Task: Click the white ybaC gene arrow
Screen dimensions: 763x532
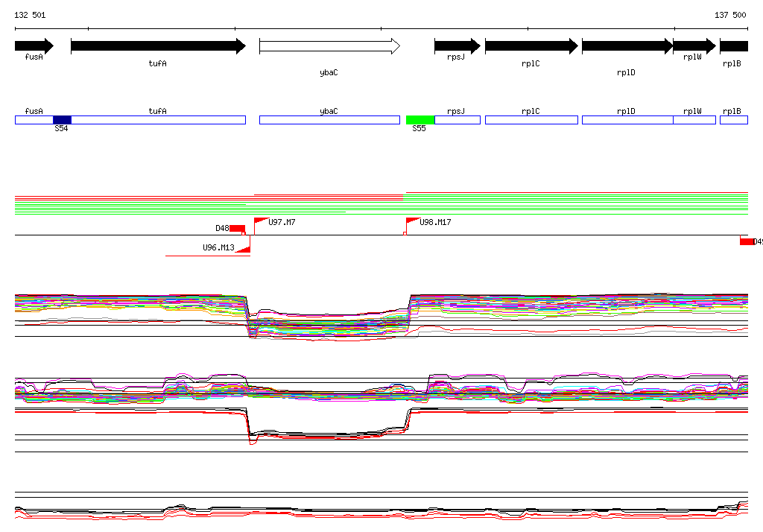Action: click(x=329, y=46)
